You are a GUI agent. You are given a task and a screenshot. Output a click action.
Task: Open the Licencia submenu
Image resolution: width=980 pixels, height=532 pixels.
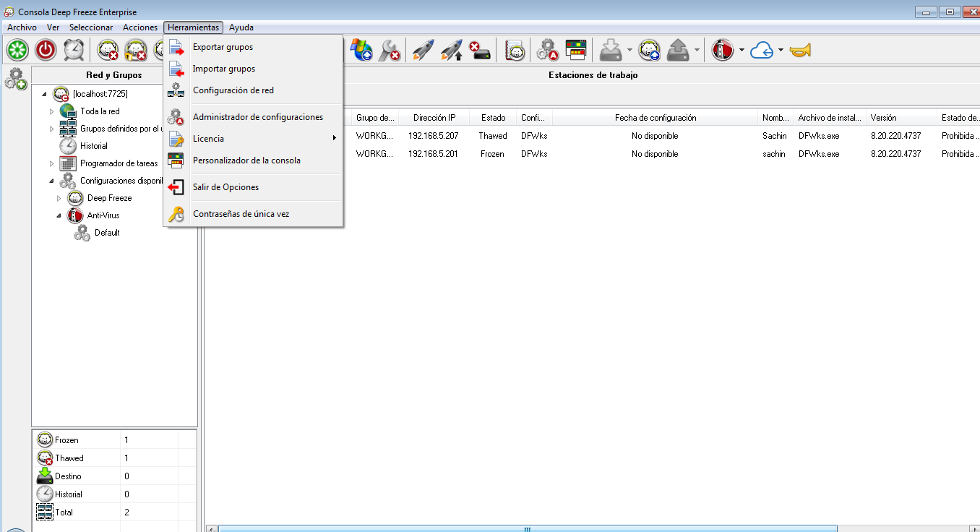[x=254, y=139]
